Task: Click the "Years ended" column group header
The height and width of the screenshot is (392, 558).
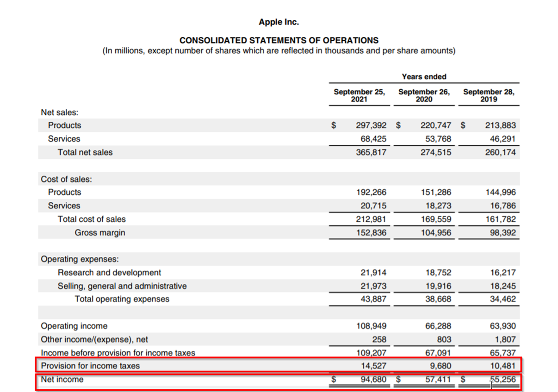Action: click(424, 76)
